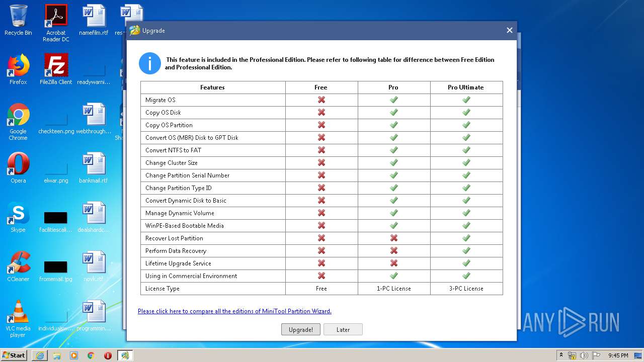Launch Google Chrome desktop shortcut
This screenshot has height=362, width=644.
click(x=18, y=122)
